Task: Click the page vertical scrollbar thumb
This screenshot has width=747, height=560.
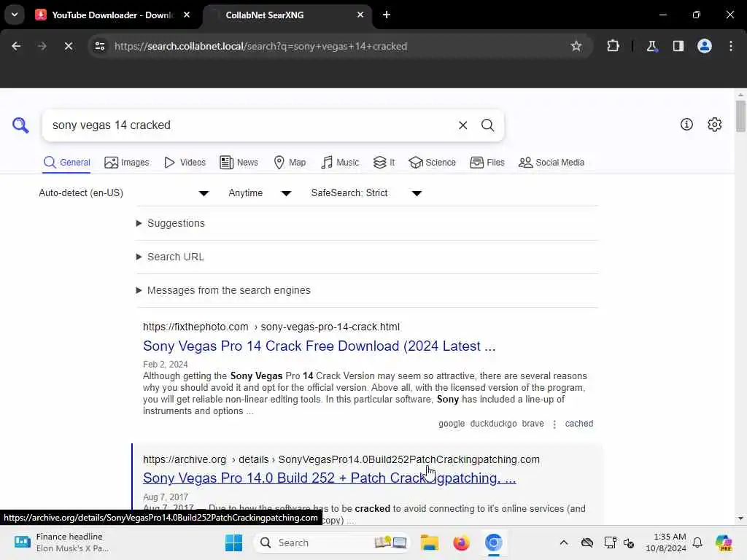Action: [740, 116]
